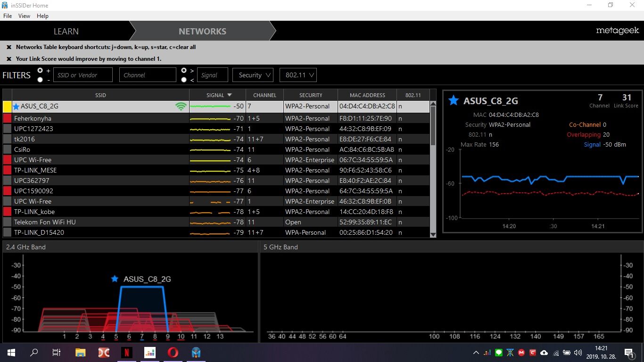Select the UPC1590092 network row

(x=216, y=191)
